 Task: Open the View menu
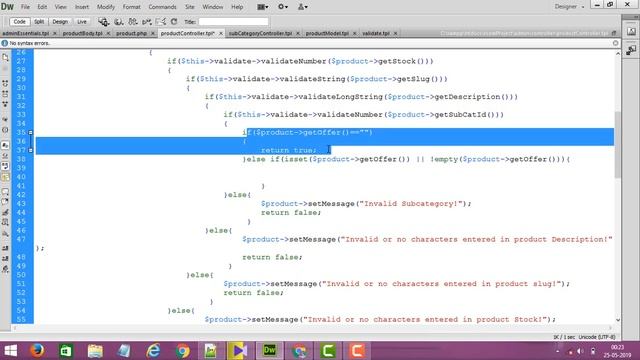(60, 7)
